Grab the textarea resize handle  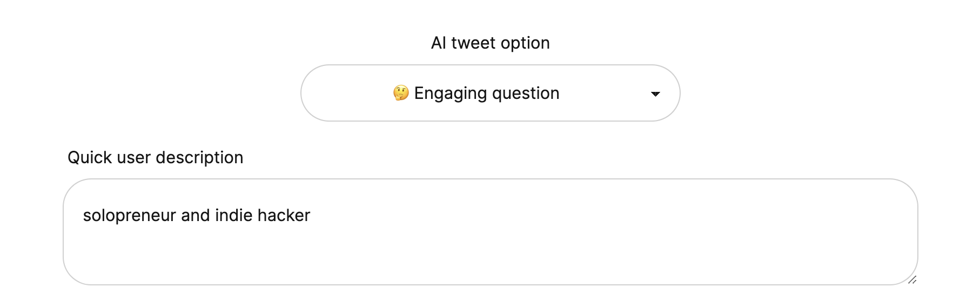[x=912, y=279]
